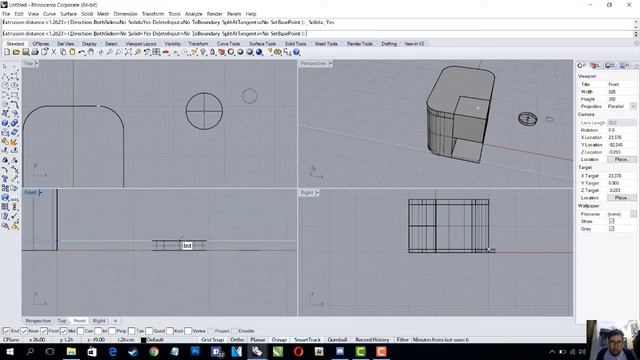Select the Pan hand tool icon
The height and width of the screenshot is (360, 640).
[x=91, y=52]
